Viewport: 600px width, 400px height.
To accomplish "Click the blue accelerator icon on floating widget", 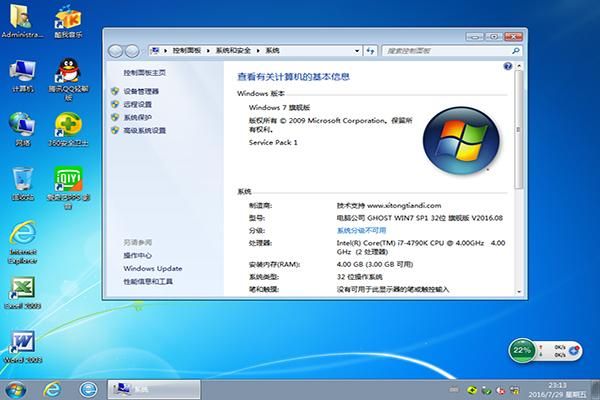I will [x=574, y=350].
